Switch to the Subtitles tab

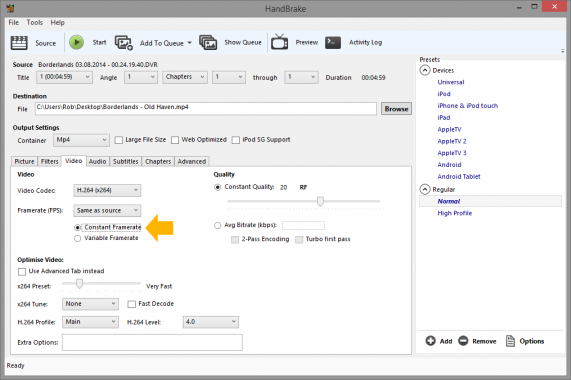(126, 161)
